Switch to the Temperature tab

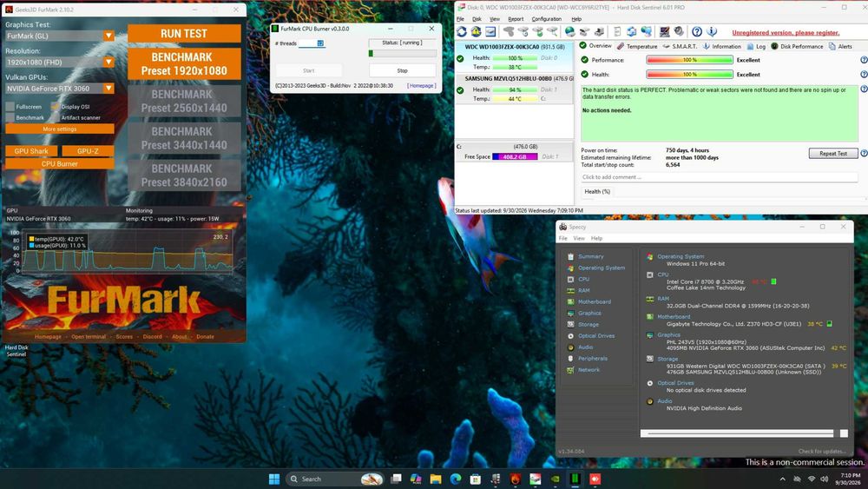point(637,47)
